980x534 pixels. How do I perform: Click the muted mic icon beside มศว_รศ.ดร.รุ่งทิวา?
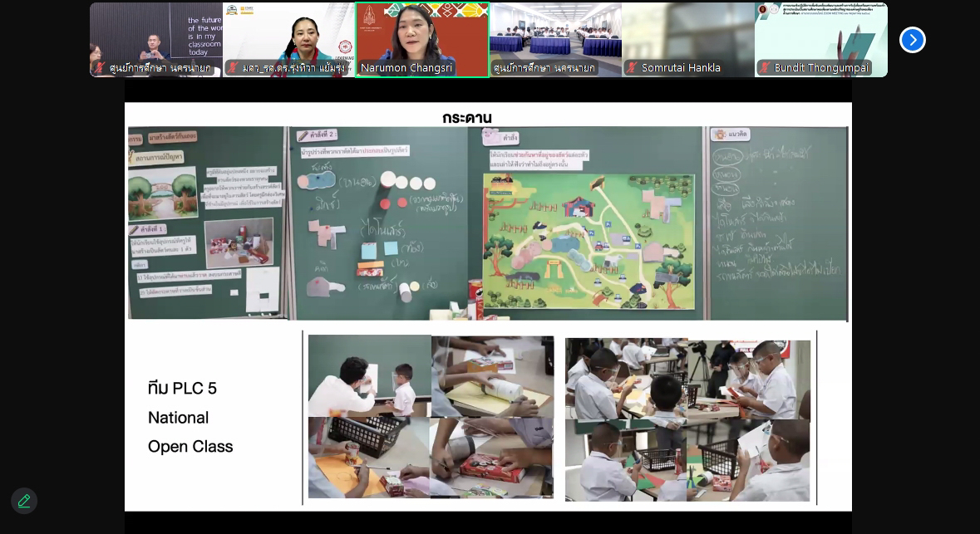tap(234, 68)
